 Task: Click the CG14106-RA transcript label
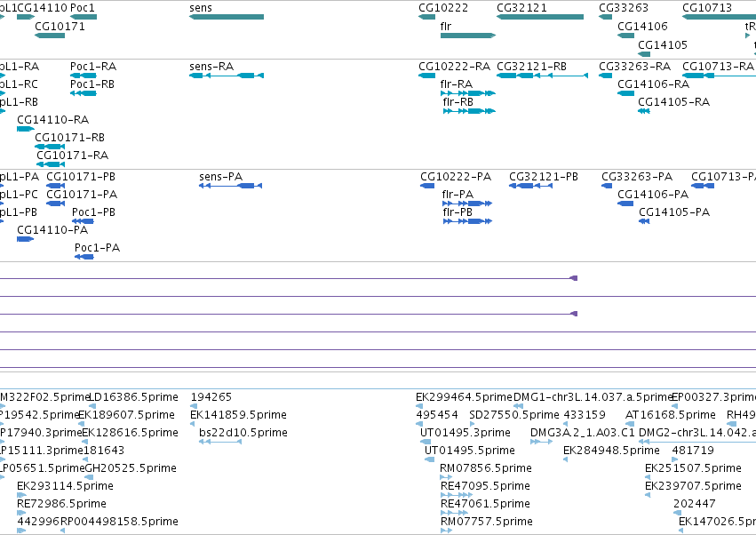click(653, 84)
